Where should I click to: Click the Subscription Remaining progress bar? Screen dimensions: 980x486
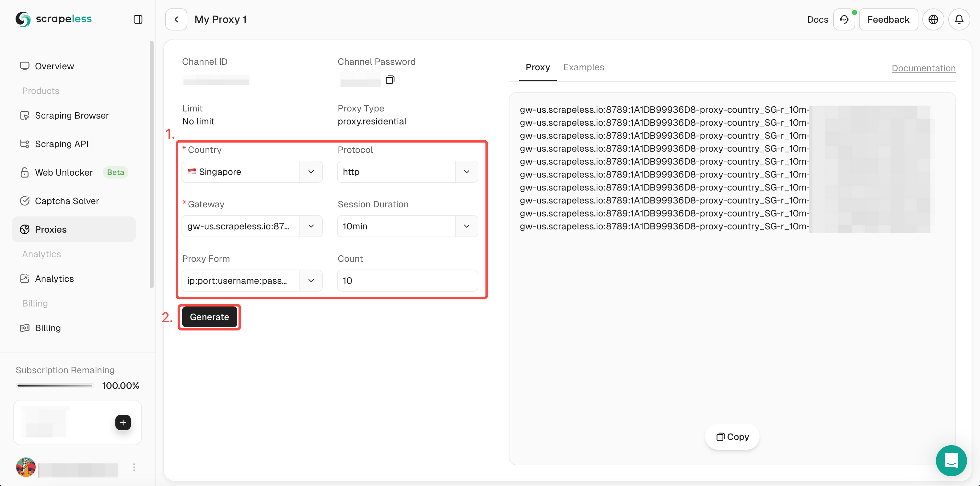coord(55,386)
